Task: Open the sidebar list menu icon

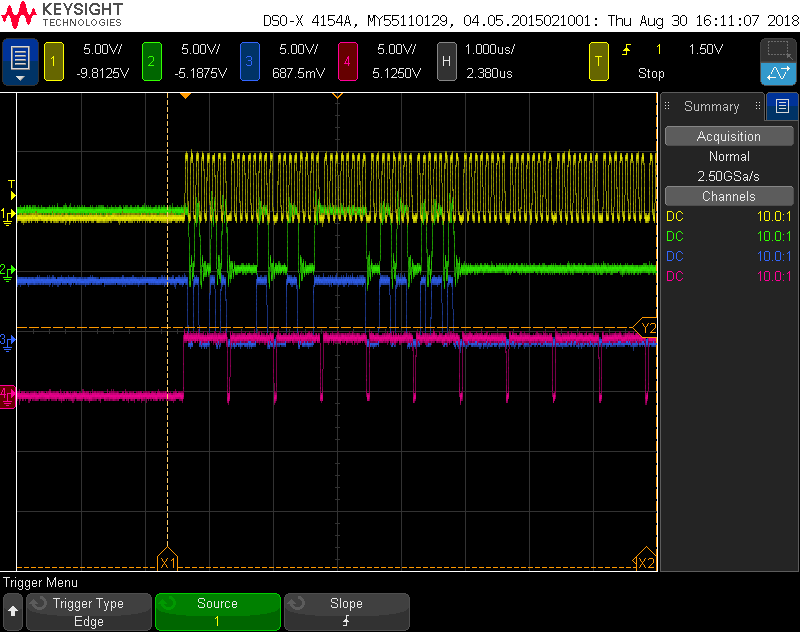Action: (x=782, y=106)
